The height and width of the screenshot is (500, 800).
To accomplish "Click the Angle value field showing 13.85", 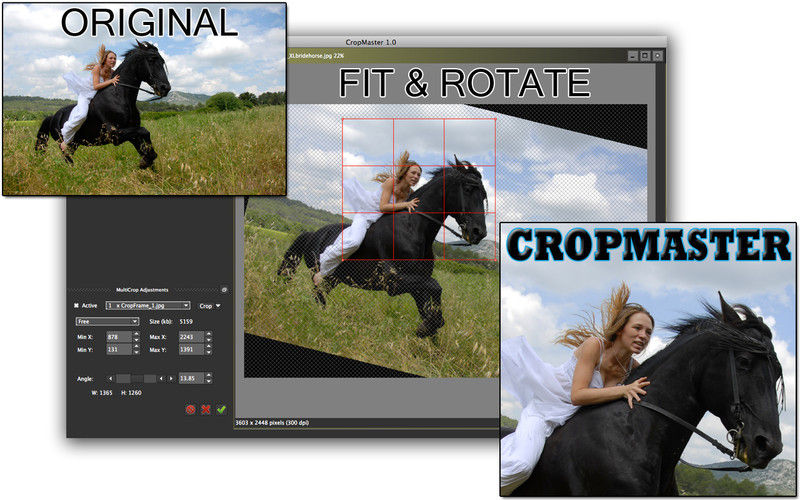I will tap(191, 379).
